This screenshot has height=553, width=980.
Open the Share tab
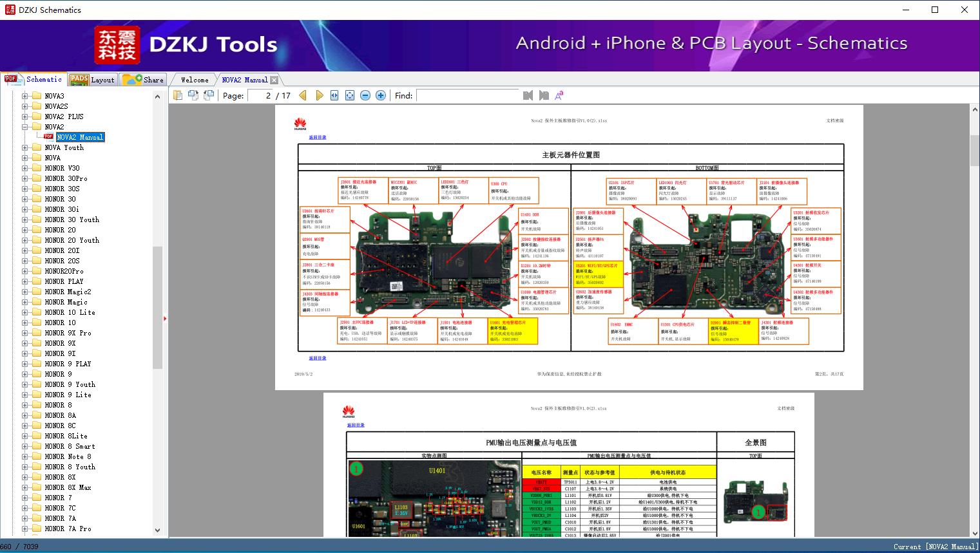pos(144,80)
